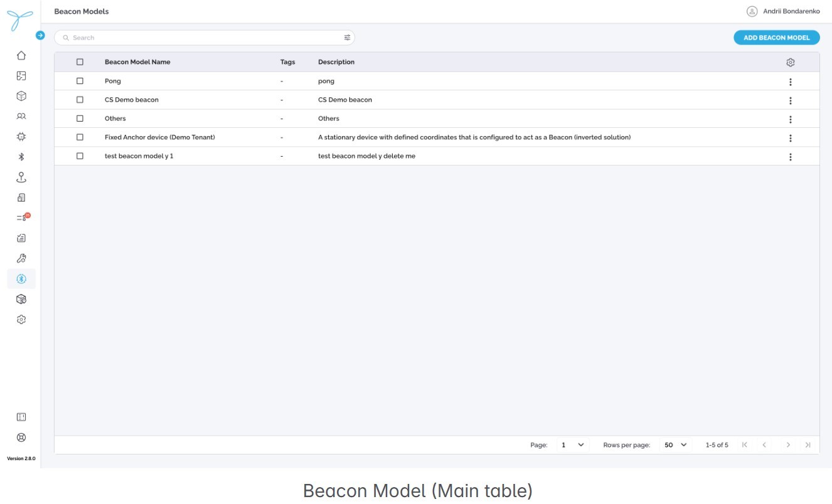Click the table column settings gear
The image size is (832, 504).
point(791,62)
